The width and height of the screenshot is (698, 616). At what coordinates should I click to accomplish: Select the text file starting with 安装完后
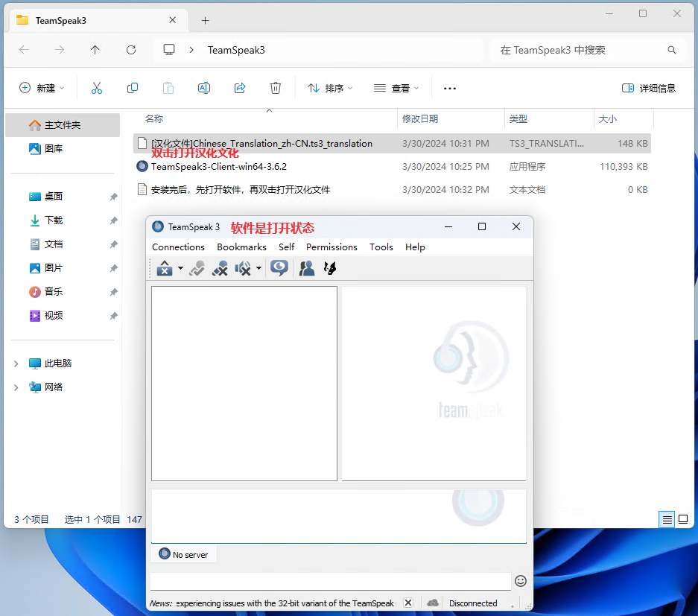tap(392, 190)
